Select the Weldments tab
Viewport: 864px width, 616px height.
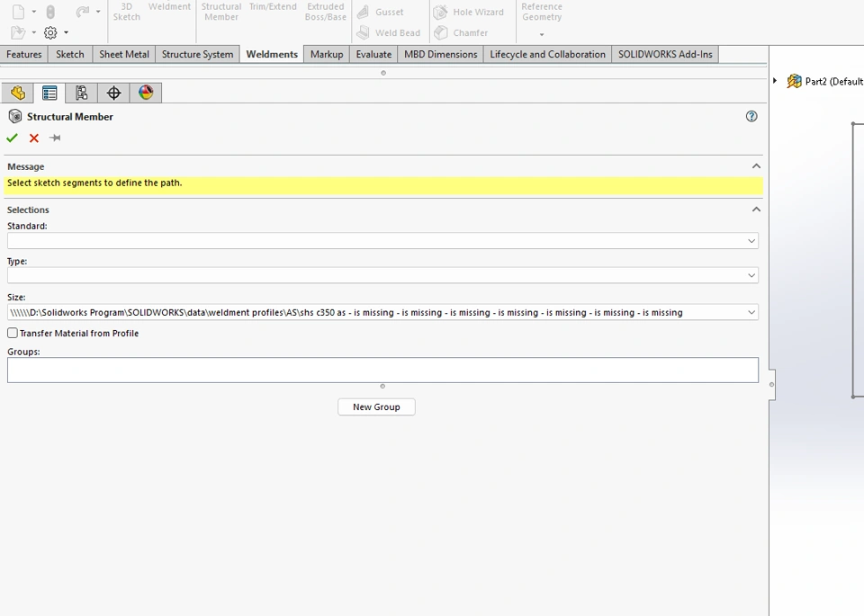(x=272, y=54)
